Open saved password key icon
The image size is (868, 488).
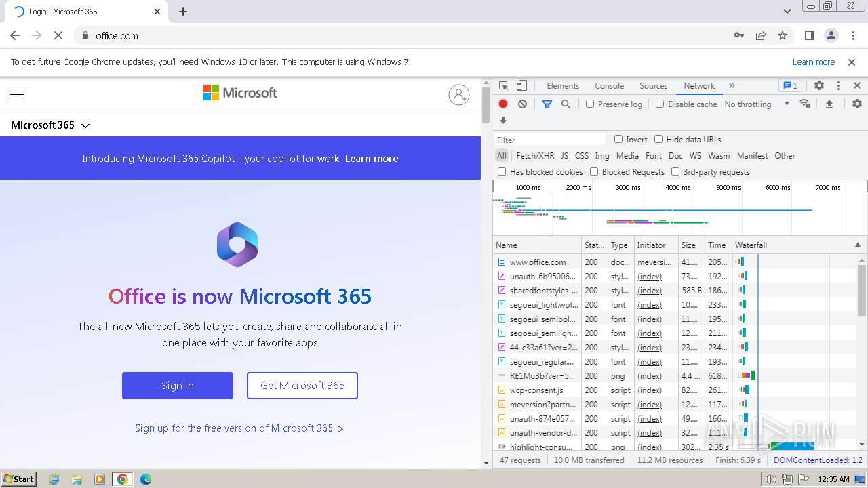[739, 35]
